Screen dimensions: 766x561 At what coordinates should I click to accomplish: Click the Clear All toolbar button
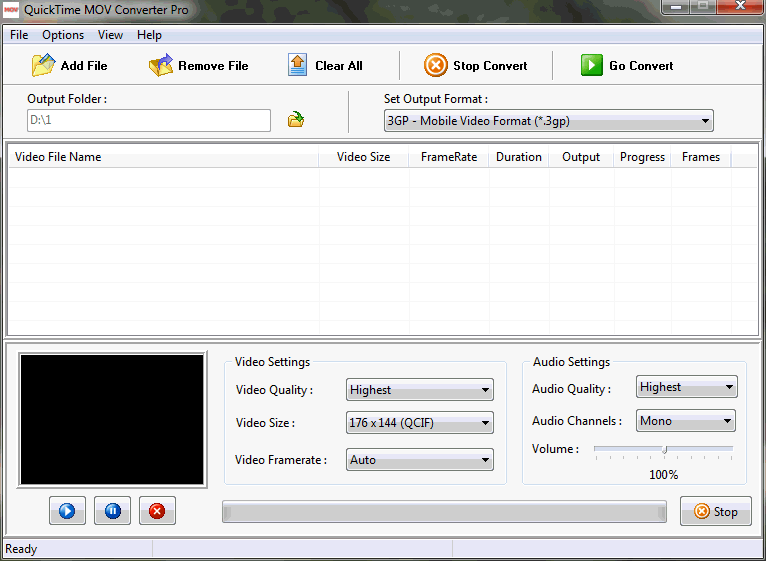pyautogui.click(x=325, y=65)
